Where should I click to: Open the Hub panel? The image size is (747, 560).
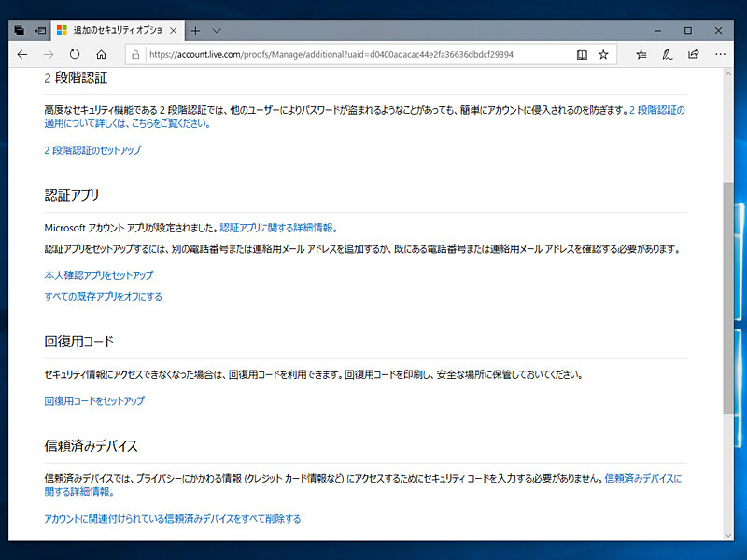tap(641, 54)
